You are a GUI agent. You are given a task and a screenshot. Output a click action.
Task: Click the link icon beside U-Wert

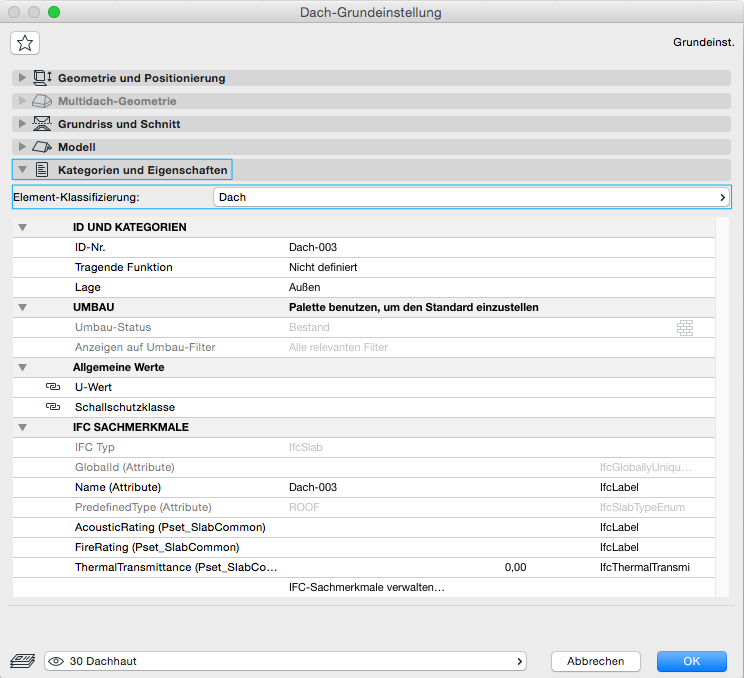pos(53,387)
